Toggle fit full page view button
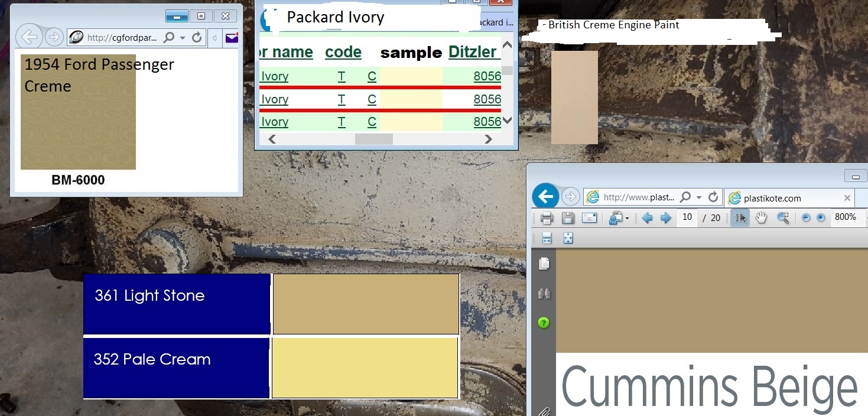 click(x=568, y=238)
